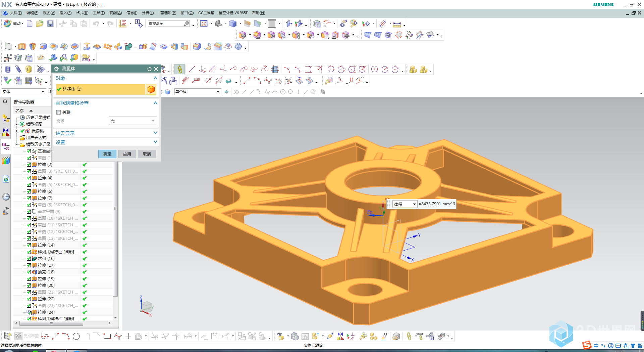Viewport: 644px width, 352px height.
Task: Toggle checkbox for Sketch (10)
Action: tap(29, 218)
